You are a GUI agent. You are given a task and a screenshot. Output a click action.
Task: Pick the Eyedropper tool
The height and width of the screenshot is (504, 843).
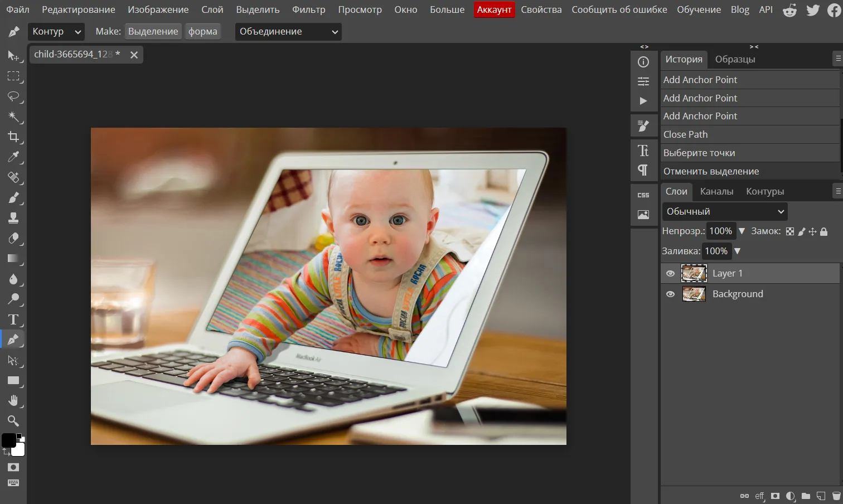pos(13,157)
